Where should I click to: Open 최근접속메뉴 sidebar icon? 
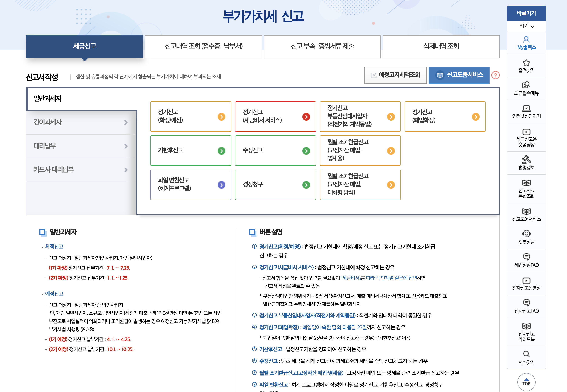tap(526, 85)
